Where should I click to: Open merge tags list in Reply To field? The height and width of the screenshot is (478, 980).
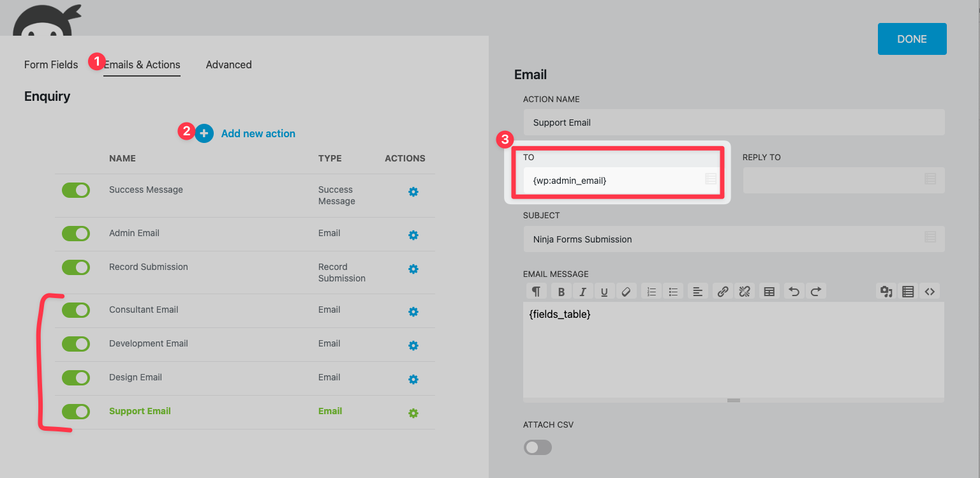[x=930, y=179]
